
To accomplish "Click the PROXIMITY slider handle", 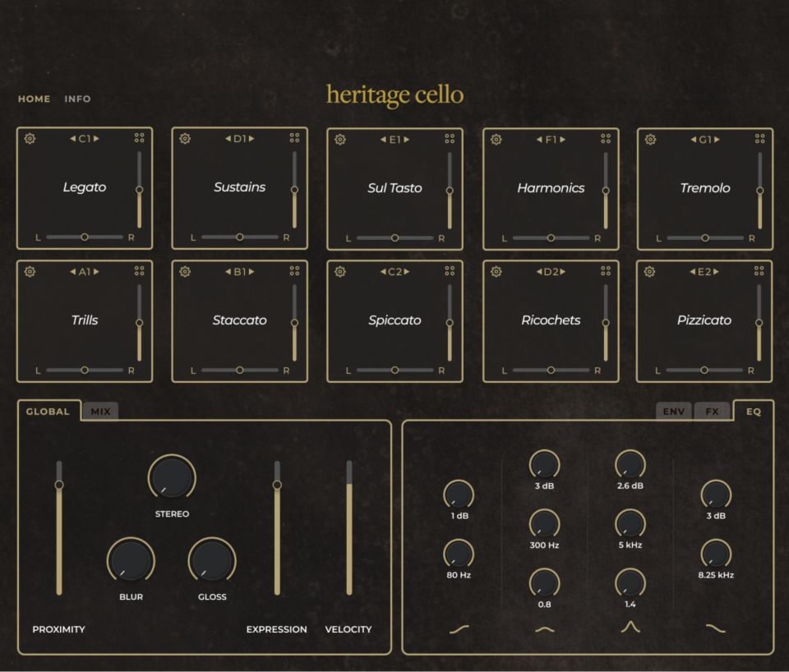I will [59, 485].
